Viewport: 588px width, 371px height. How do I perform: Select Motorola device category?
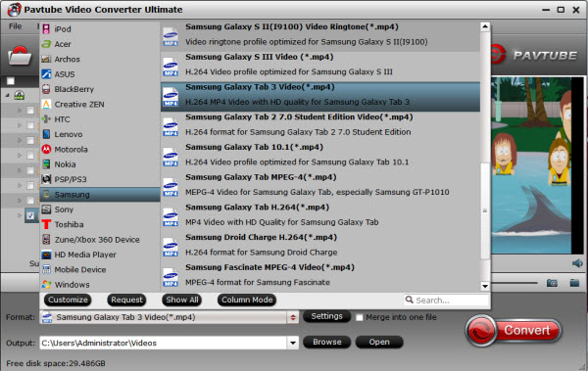100,149
